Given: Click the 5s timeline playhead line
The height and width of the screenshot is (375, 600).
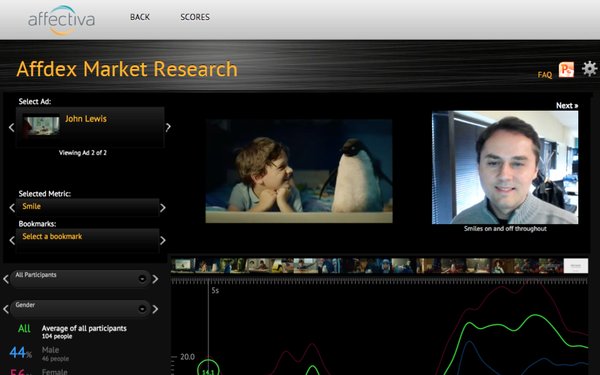Looking at the screenshot, I should [x=209, y=321].
